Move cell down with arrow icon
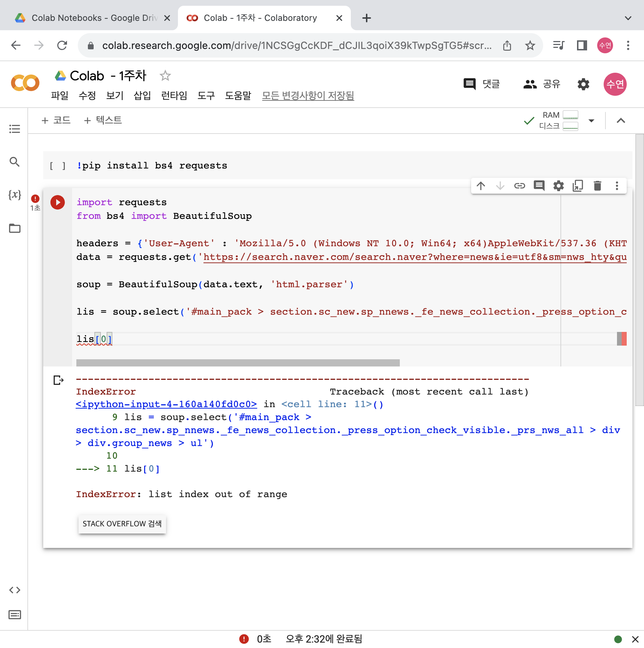The image size is (644, 648). (500, 186)
